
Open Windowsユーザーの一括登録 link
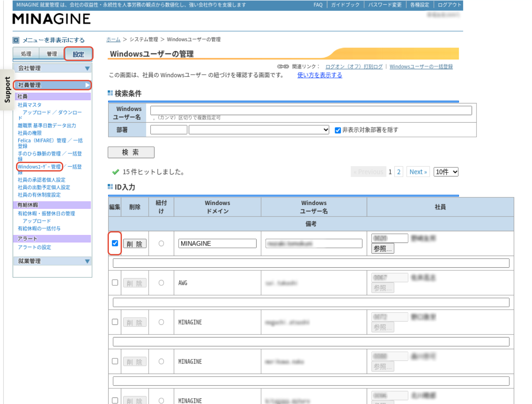pos(421,67)
